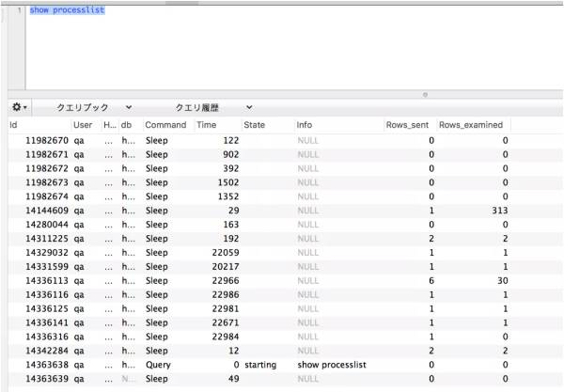The width and height of the screenshot is (564, 392).
Task: Click the split pane divider handle
Action: 425,95
